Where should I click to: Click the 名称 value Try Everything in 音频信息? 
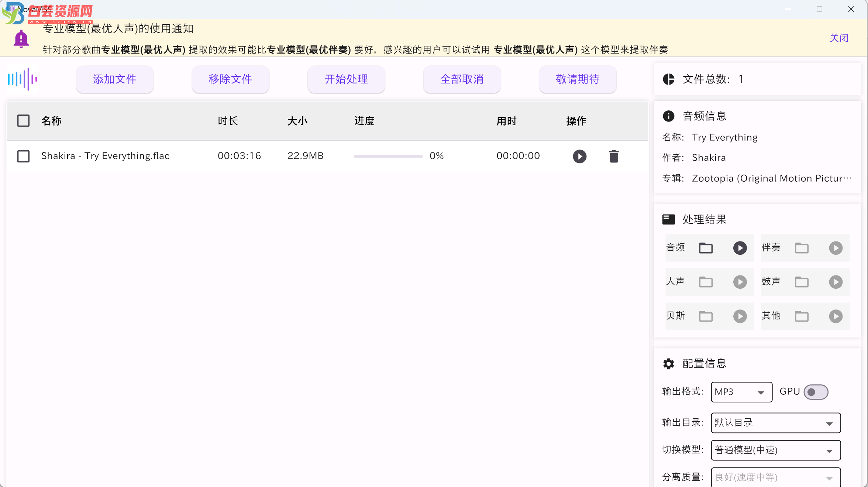pos(724,137)
